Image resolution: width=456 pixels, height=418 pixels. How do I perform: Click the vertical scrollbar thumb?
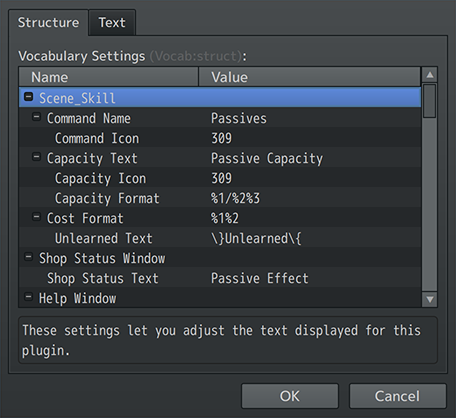(x=430, y=101)
